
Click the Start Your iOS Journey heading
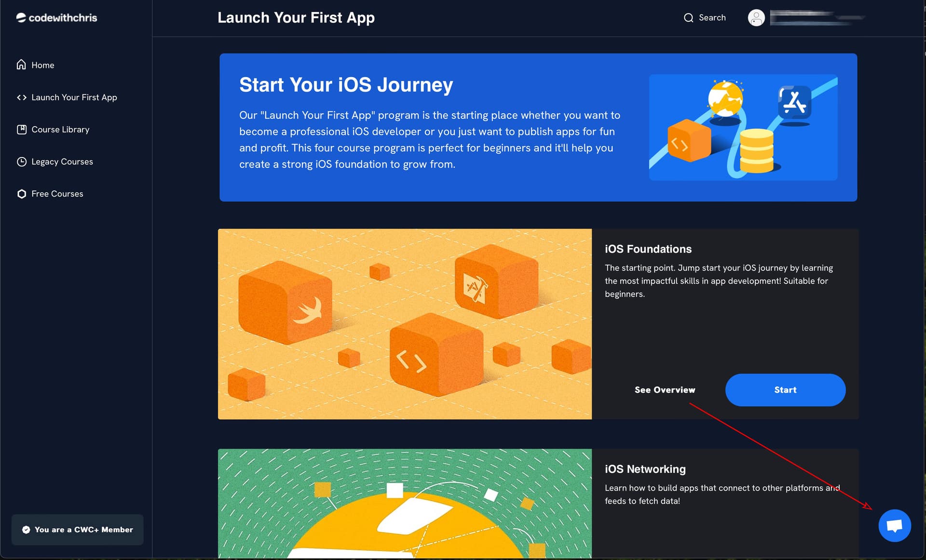click(x=346, y=85)
